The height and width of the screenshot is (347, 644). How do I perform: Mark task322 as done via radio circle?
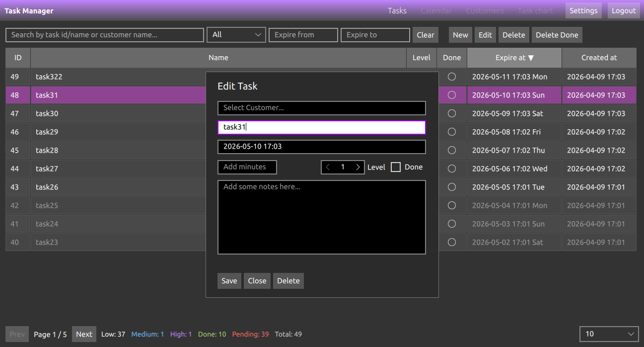pyautogui.click(x=451, y=77)
